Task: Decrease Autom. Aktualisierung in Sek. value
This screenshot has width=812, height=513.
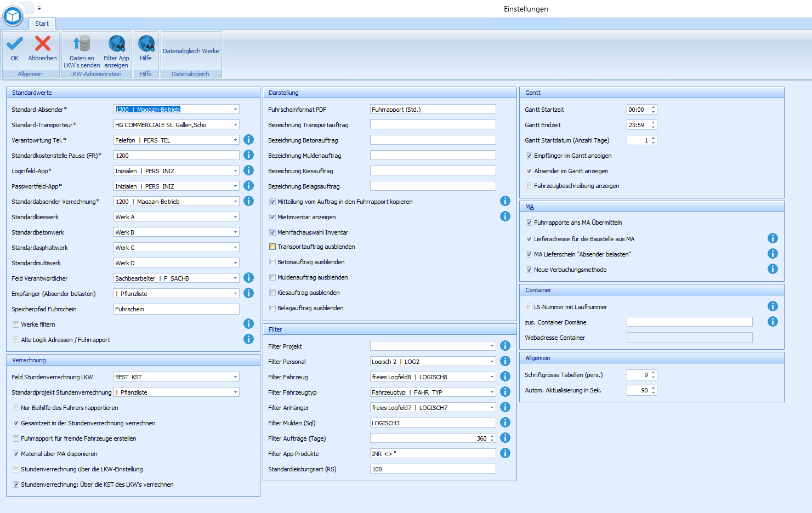Action: [653, 392]
